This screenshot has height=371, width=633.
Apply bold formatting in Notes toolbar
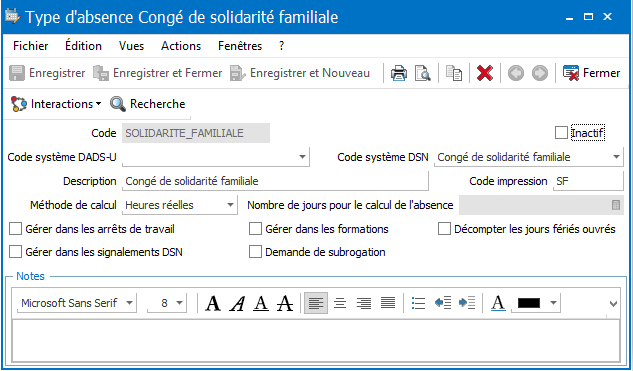(213, 303)
